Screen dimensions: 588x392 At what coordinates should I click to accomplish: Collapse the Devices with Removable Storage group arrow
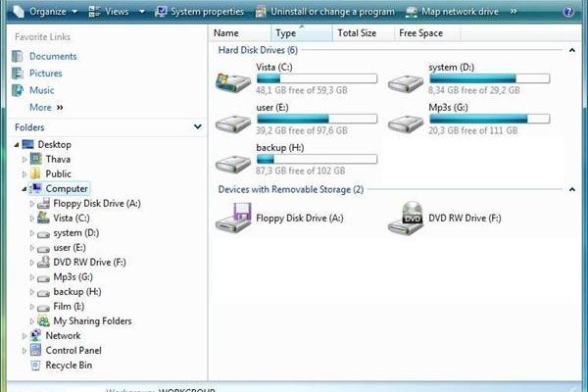(572, 189)
